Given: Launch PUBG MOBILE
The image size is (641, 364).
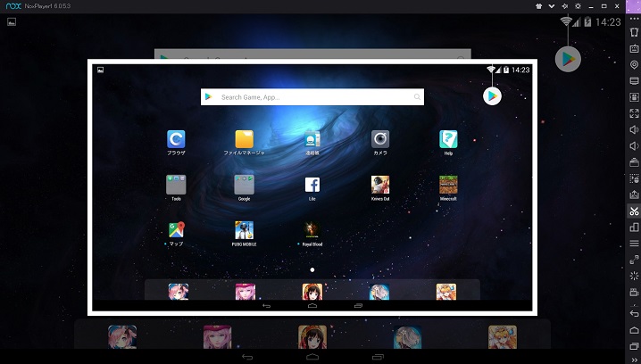Looking at the screenshot, I should [244, 230].
